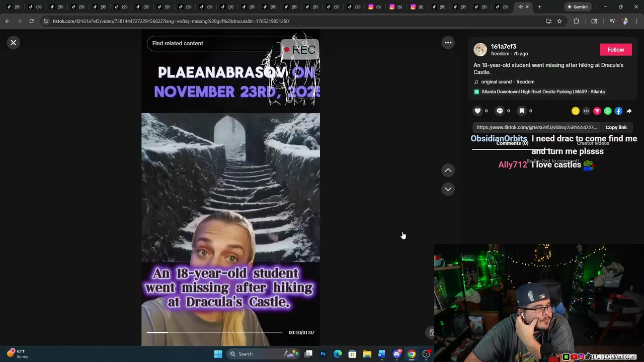Close the active browser tab
644x362 pixels.
click(x=527, y=7)
